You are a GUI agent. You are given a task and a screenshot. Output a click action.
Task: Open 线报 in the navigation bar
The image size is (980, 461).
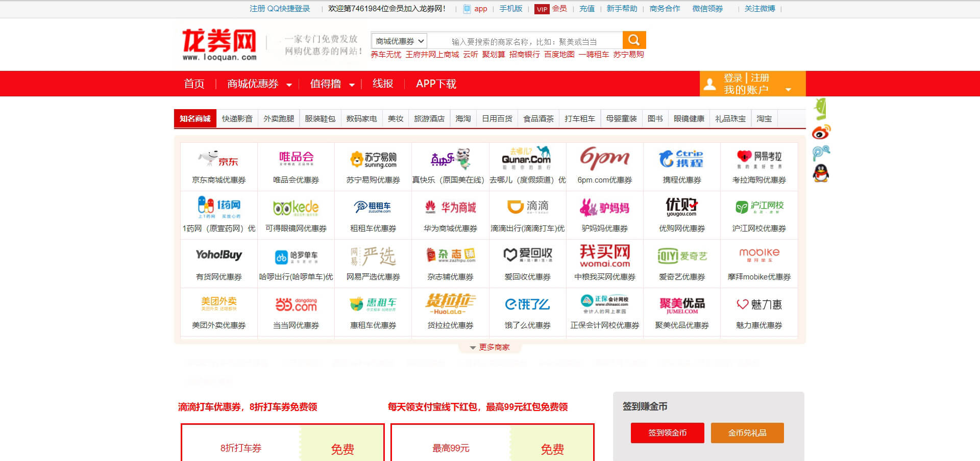pos(383,84)
